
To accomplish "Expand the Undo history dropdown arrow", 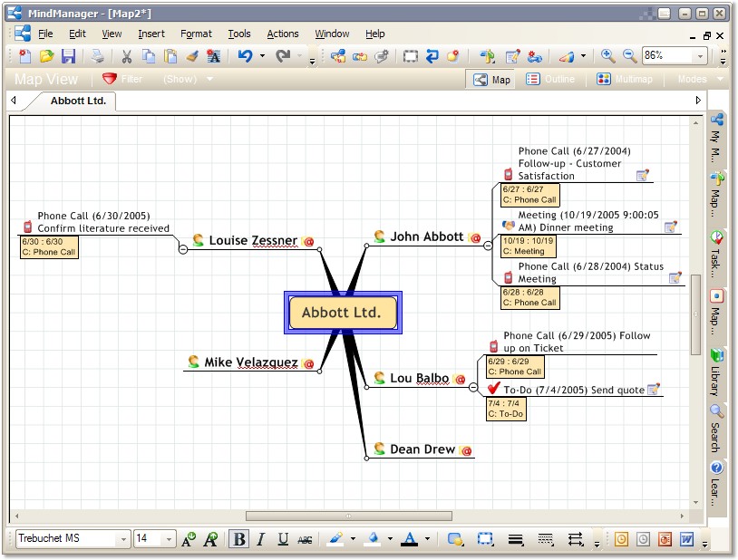I will point(262,56).
